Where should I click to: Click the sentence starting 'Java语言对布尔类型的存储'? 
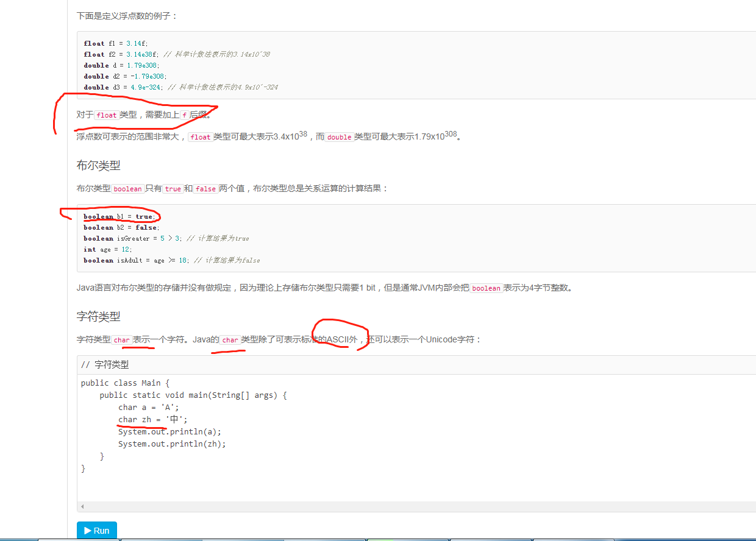(x=324, y=288)
